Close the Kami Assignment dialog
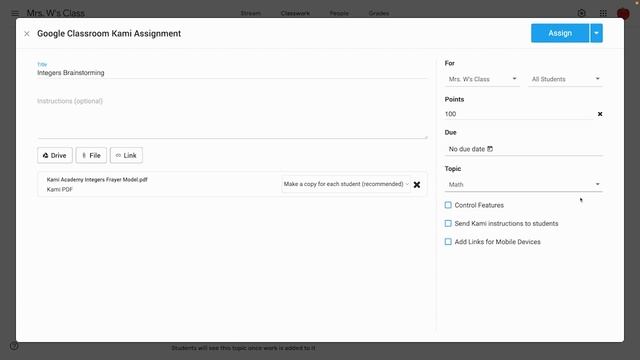Image resolution: width=640 pixels, height=360 pixels. coord(27,33)
